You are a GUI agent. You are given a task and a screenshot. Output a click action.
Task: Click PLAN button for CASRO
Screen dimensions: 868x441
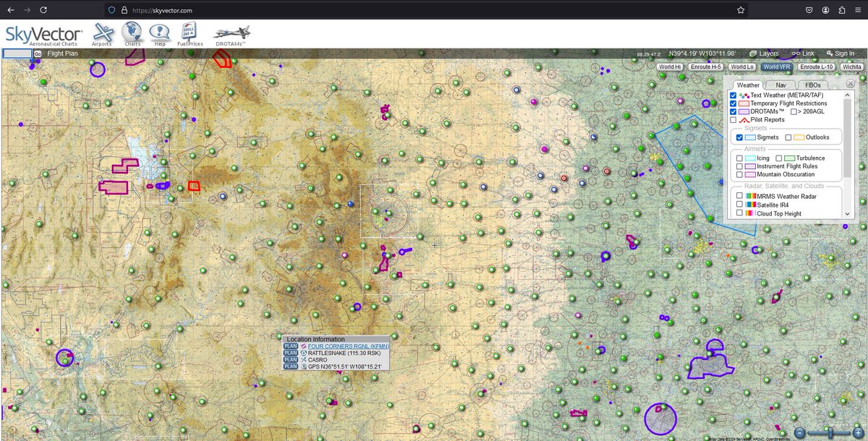290,360
